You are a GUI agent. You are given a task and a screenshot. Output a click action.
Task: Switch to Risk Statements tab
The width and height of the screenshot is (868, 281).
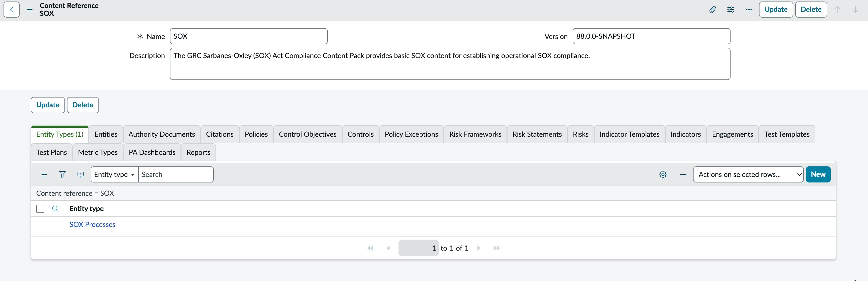click(x=537, y=134)
